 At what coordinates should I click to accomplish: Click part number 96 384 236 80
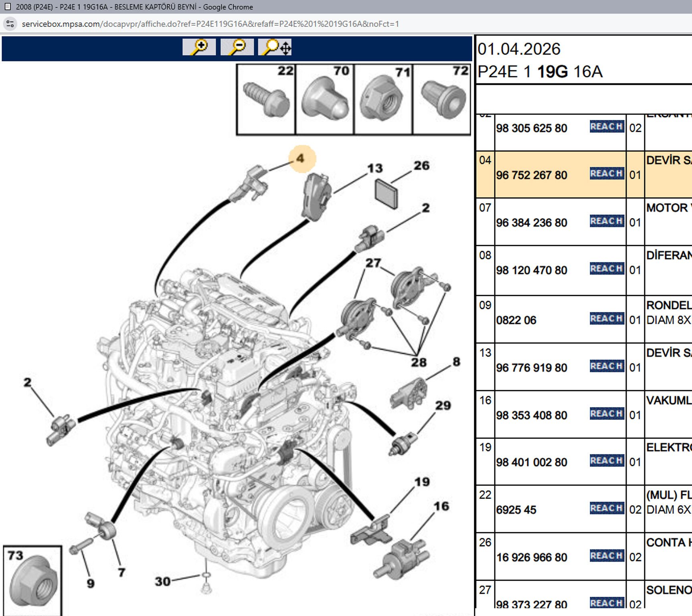coord(532,223)
